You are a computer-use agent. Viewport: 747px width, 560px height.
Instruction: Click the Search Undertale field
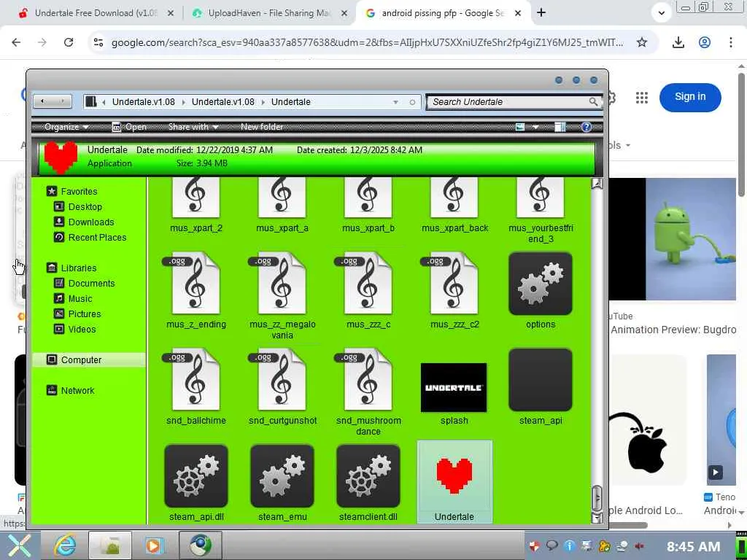[514, 102]
